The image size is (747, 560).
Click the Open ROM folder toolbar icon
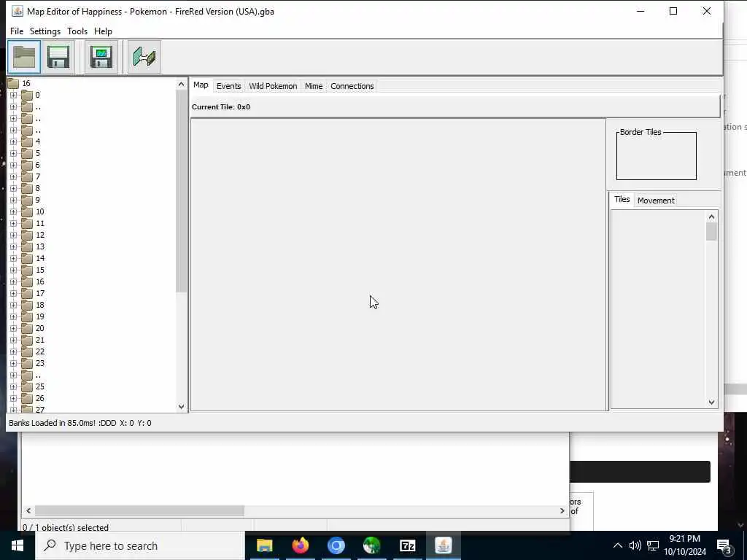click(24, 57)
